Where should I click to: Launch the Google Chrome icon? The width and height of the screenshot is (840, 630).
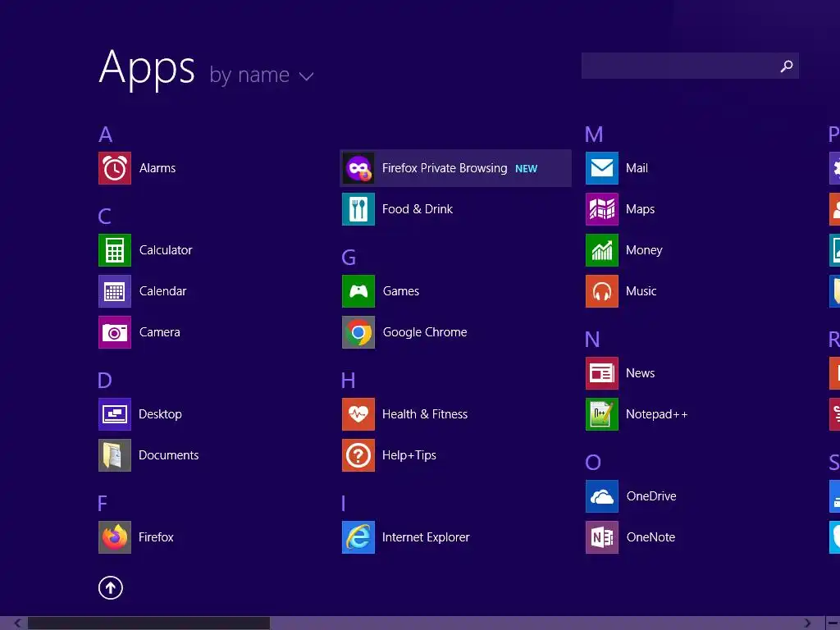(358, 332)
